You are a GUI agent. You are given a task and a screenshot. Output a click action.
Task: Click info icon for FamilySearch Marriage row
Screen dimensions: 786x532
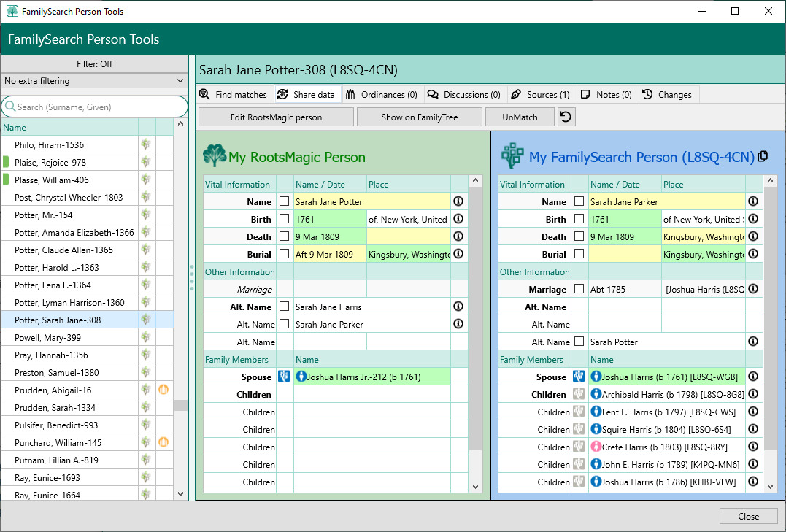point(753,289)
